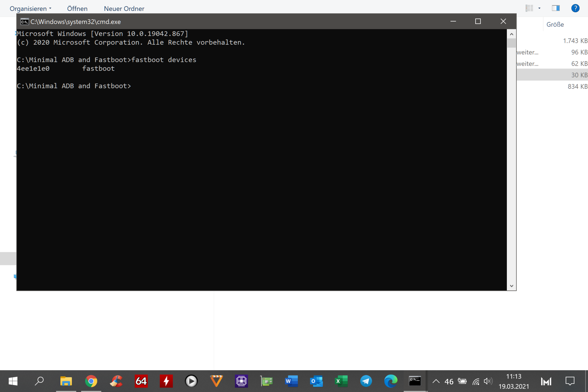Open taskbar search magnifier
Image resolution: width=588 pixels, height=392 pixels.
[x=39, y=381]
